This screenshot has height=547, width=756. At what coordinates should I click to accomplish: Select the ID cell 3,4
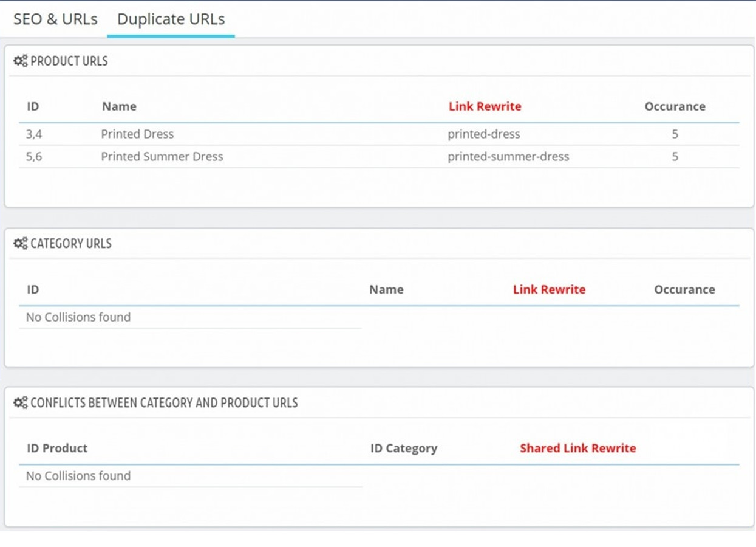click(34, 134)
